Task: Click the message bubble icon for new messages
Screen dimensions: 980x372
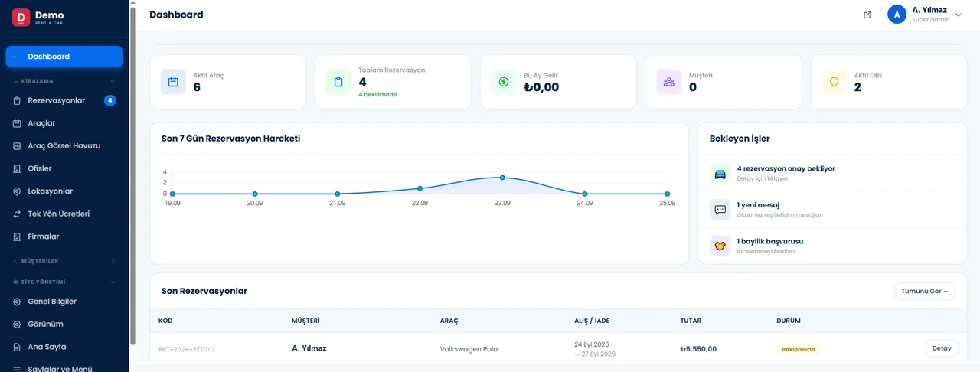Action: [720, 210]
